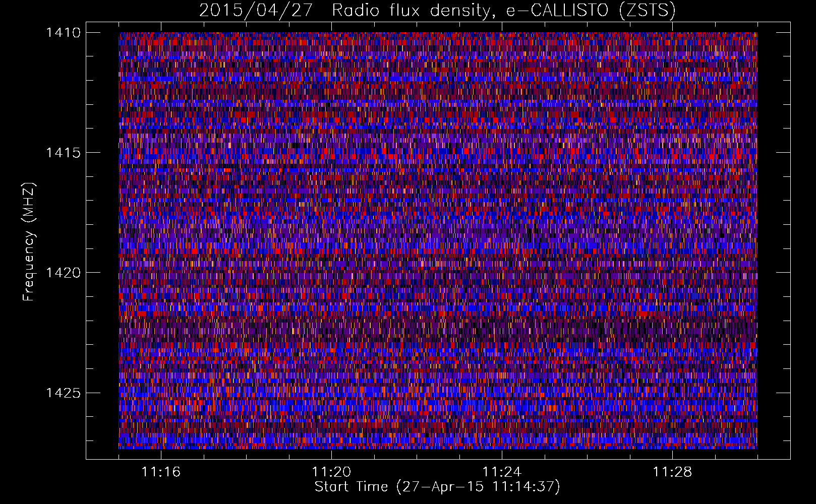Click the 11:16 time tick label
This screenshot has height=504, width=816.
coord(161,472)
